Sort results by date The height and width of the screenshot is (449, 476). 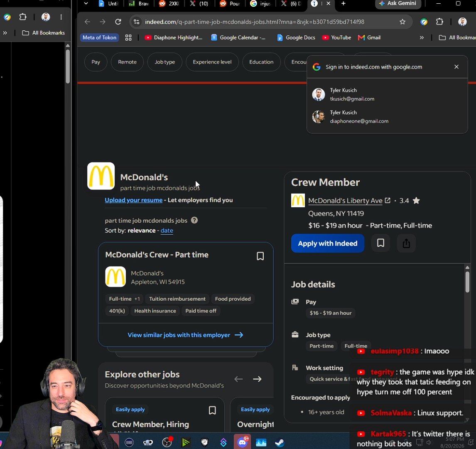pos(167,231)
